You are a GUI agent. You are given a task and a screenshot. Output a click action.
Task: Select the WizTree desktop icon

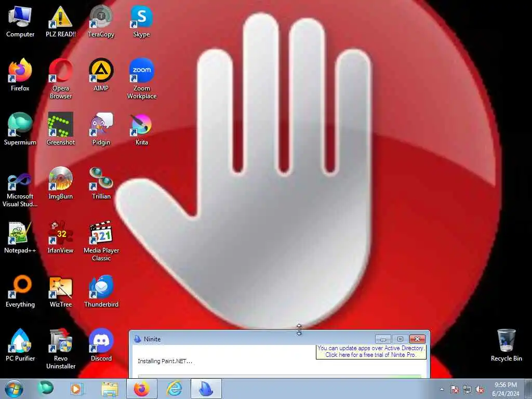click(x=60, y=291)
